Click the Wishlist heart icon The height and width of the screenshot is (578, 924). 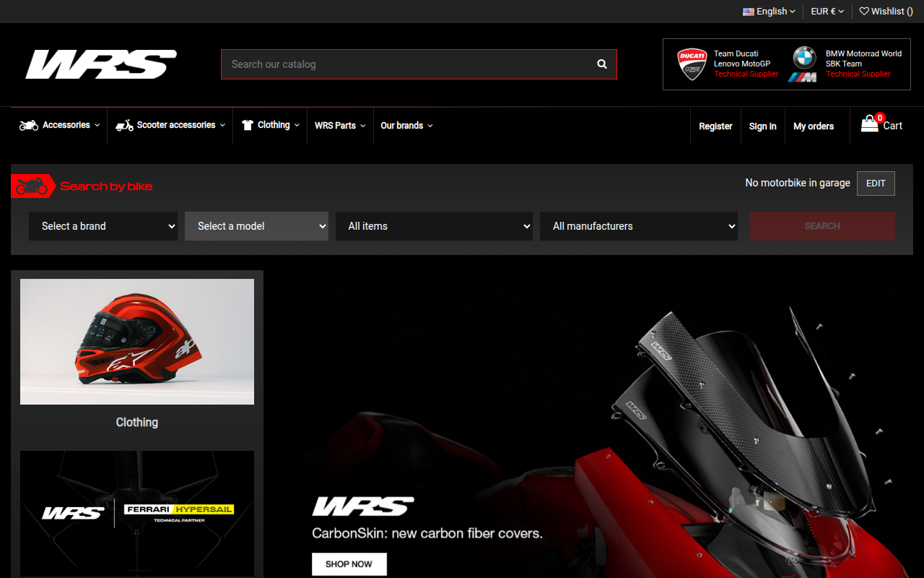(x=864, y=11)
